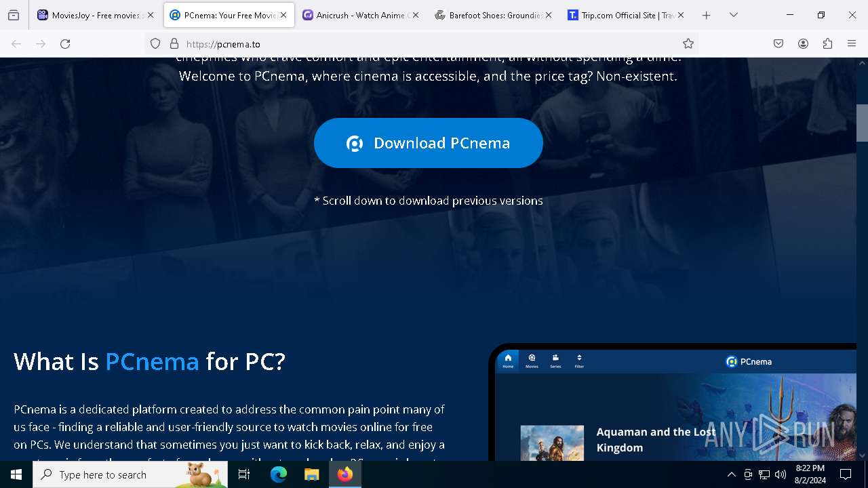The height and width of the screenshot is (488, 868).
Task: Close the Barefoot Shoes tab
Action: (549, 15)
